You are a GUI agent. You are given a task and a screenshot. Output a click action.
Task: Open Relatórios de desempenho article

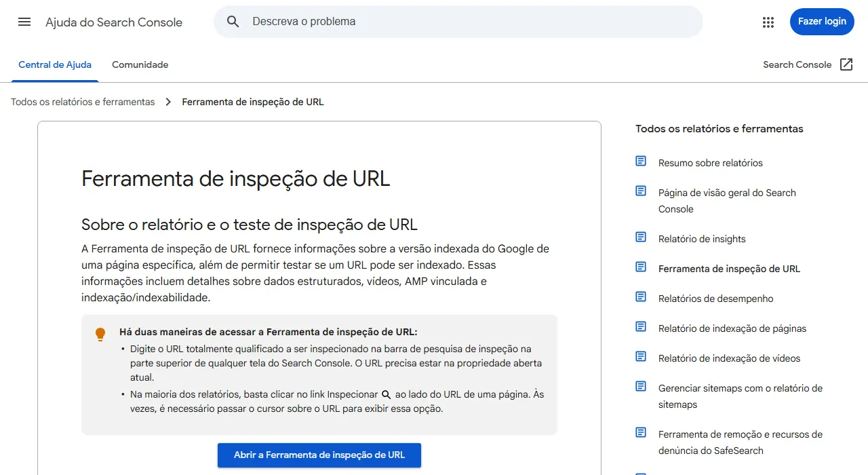[x=715, y=299]
